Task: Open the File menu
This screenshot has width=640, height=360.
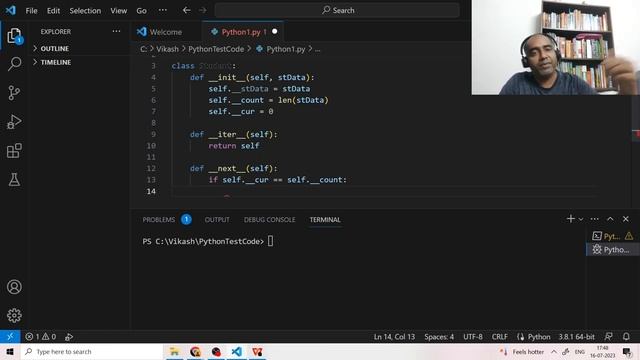Action: pos(31,11)
